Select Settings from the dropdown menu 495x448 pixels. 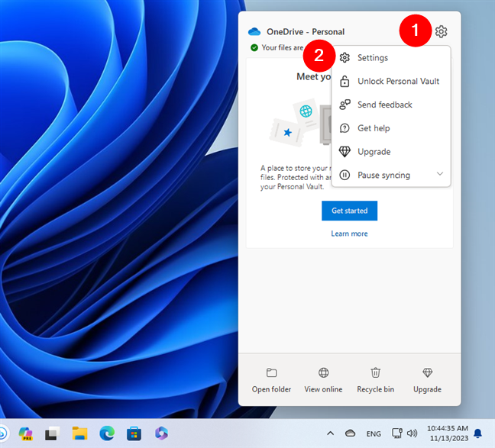click(391, 58)
